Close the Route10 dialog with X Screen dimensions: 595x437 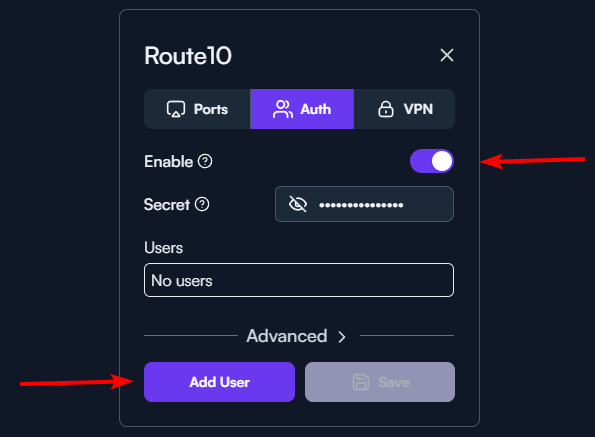(x=447, y=55)
